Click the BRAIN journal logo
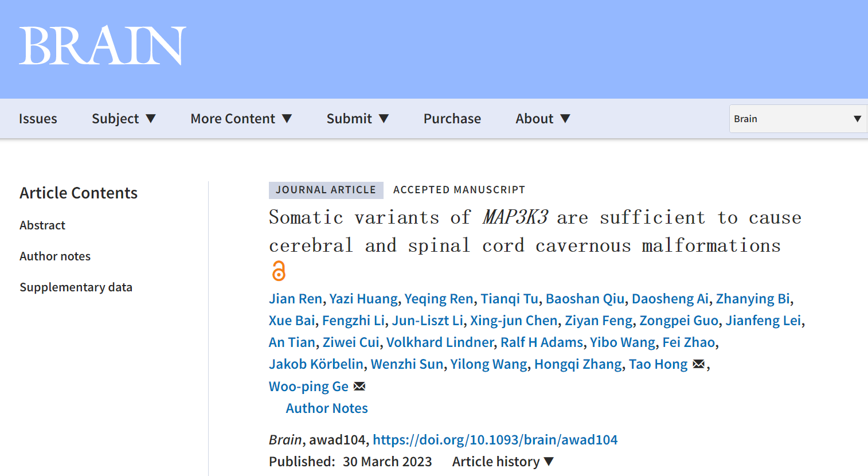Image resolution: width=868 pixels, height=476 pixels. [103, 45]
